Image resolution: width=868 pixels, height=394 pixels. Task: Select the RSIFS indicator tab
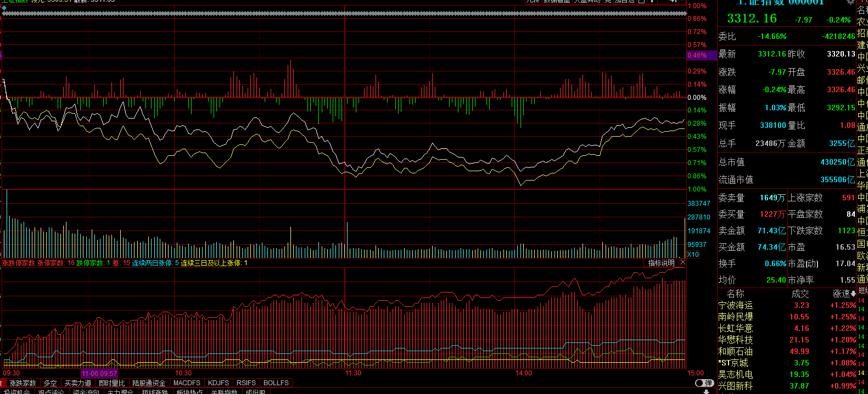[x=246, y=383]
